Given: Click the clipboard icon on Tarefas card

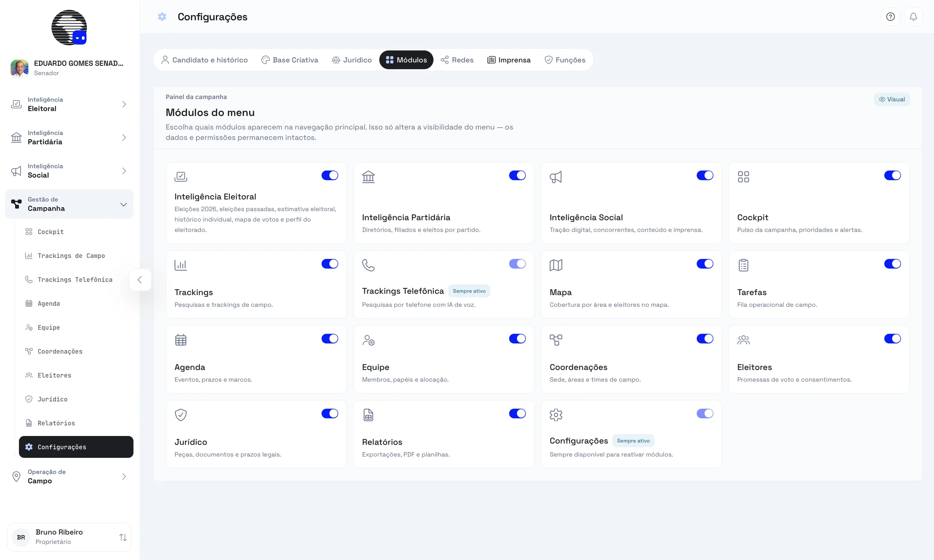Looking at the screenshot, I should point(743,265).
